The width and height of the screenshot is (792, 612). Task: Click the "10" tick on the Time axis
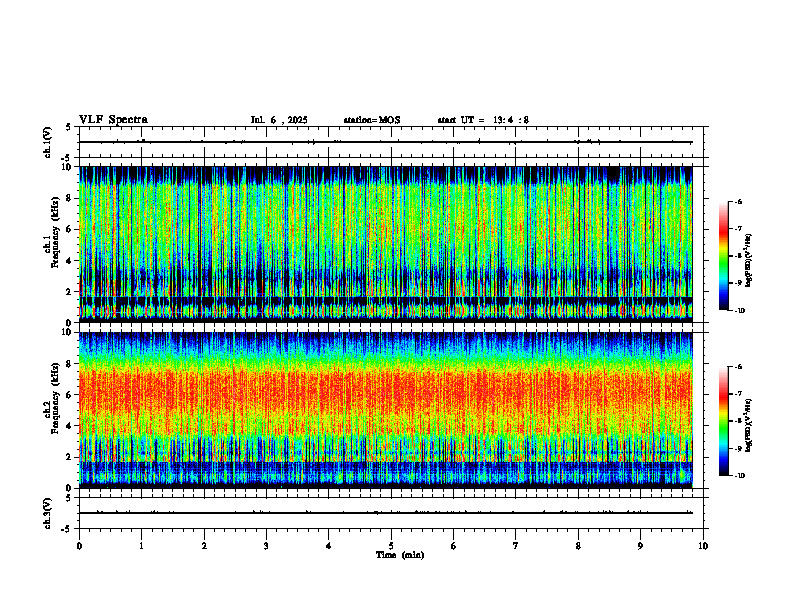point(703,546)
